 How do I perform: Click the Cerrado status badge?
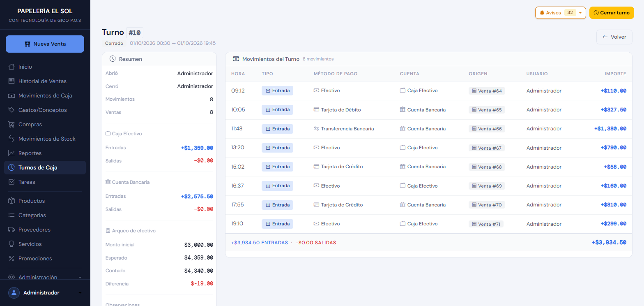point(114,43)
